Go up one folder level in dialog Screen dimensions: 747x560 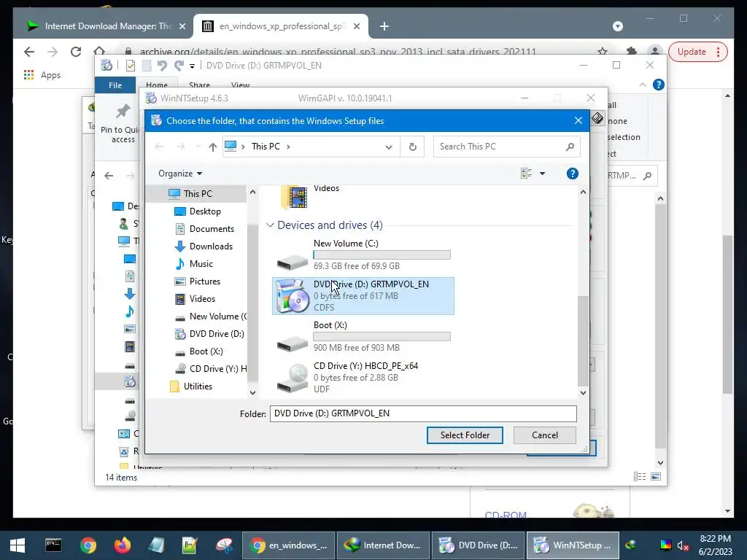click(x=212, y=147)
